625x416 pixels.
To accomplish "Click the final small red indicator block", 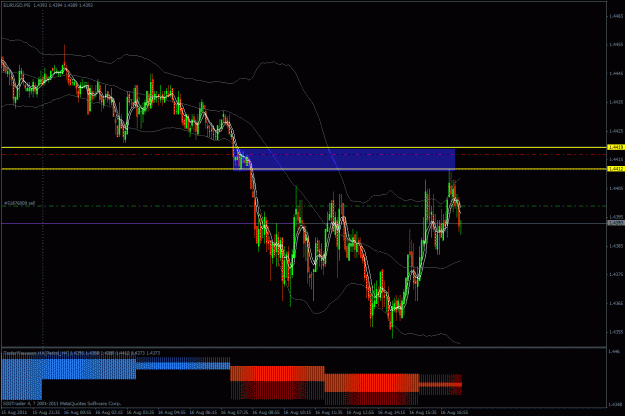I will pyautogui.click(x=440, y=385).
